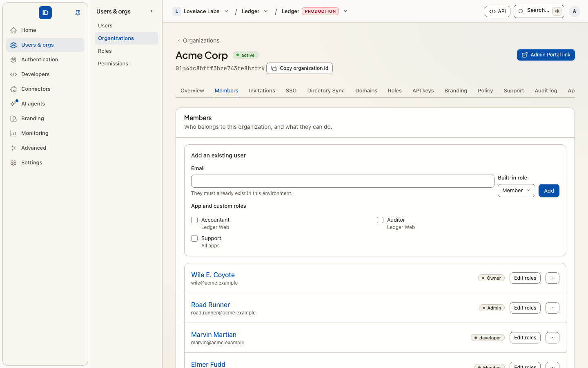Screen dimensions: 588x368
Task: Click the ID app logo icon
Action: [x=45, y=13]
